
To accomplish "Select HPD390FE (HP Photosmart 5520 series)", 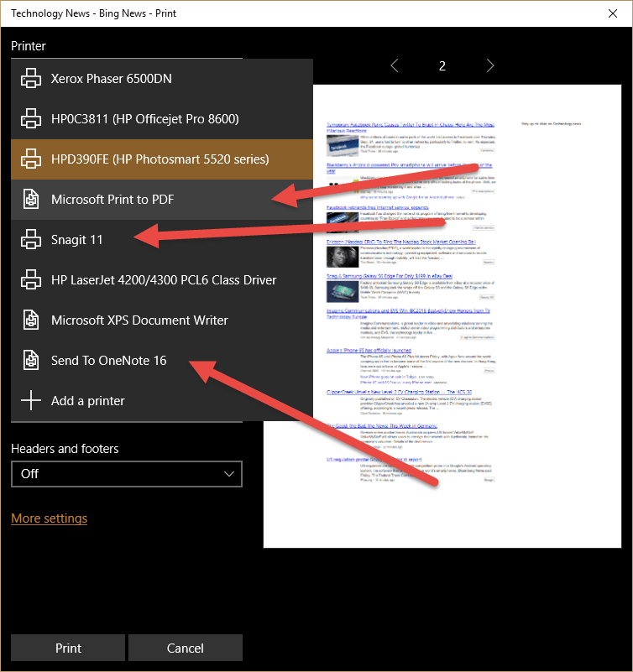I will 162,159.
